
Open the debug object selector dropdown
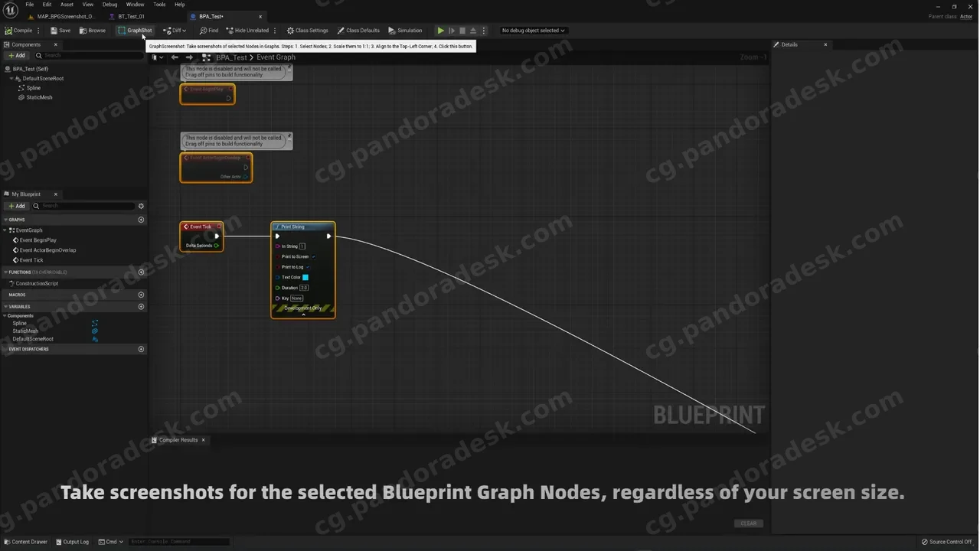(533, 31)
